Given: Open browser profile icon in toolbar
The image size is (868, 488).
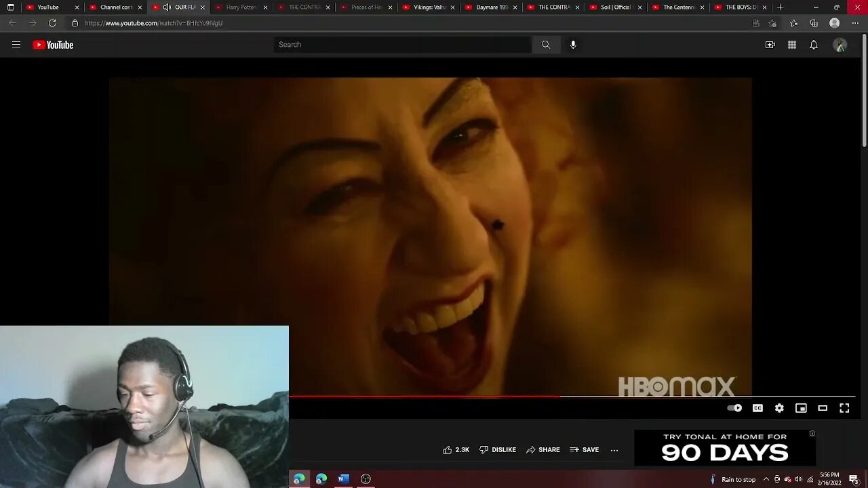Looking at the screenshot, I should [x=835, y=23].
